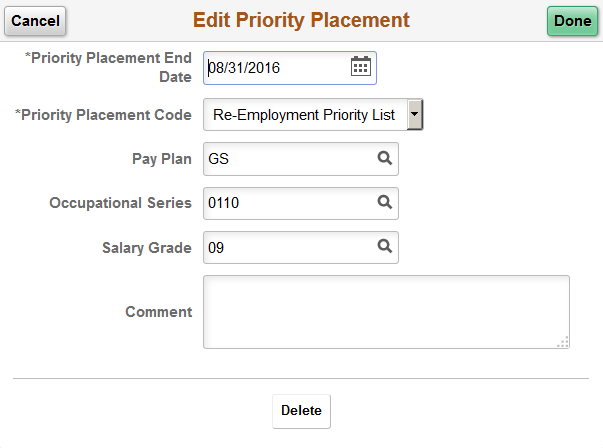The image size is (603, 448).
Task: Click the green Done button
Action: 573,21
